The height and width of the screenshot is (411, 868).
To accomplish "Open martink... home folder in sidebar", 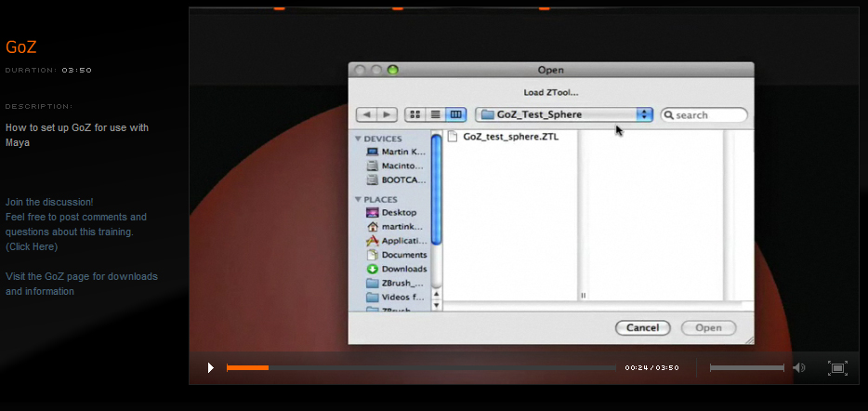I will 395,227.
